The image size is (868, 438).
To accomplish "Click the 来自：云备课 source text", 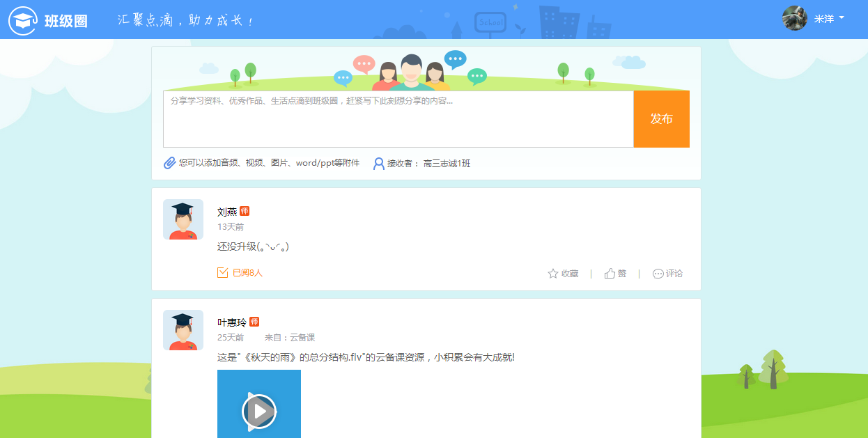I will click(290, 338).
